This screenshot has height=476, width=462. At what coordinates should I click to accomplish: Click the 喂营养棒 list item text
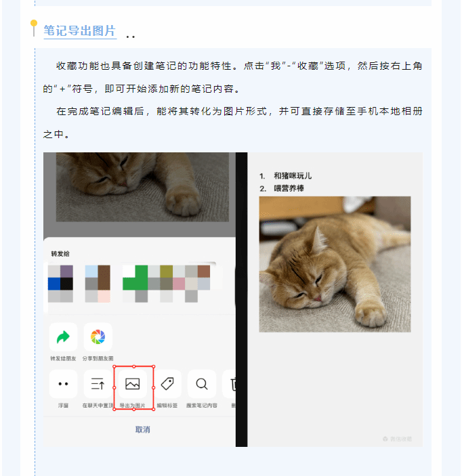point(289,188)
